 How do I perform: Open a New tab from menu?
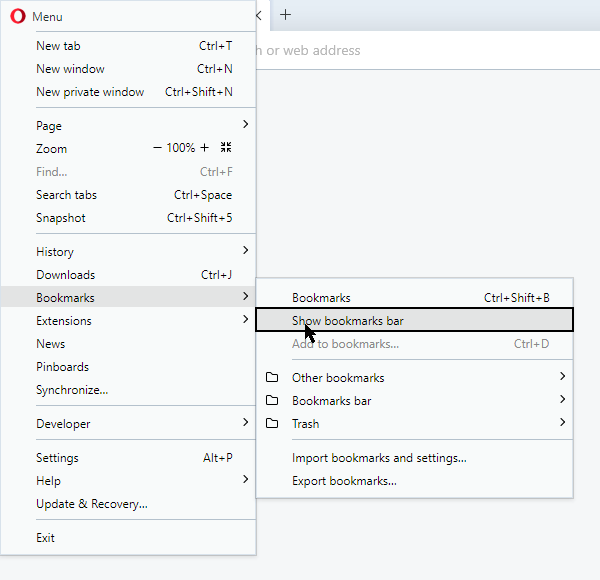[x=128, y=46]
